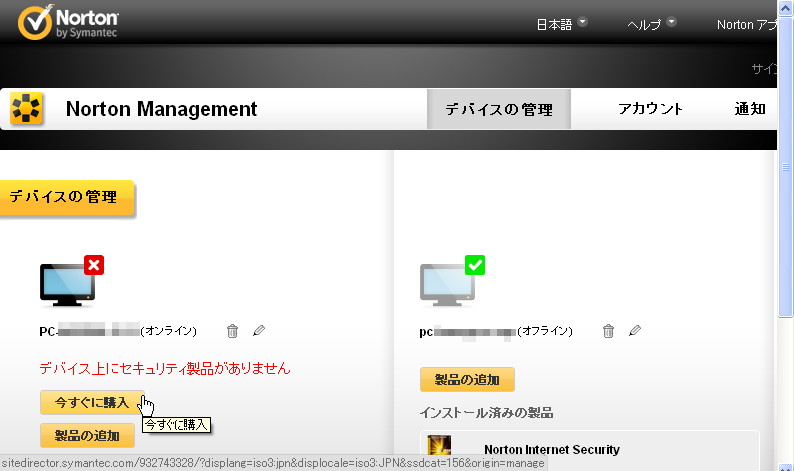Click the インストール済みの製品 heading
794x471 pixels.
pos(486,413)
